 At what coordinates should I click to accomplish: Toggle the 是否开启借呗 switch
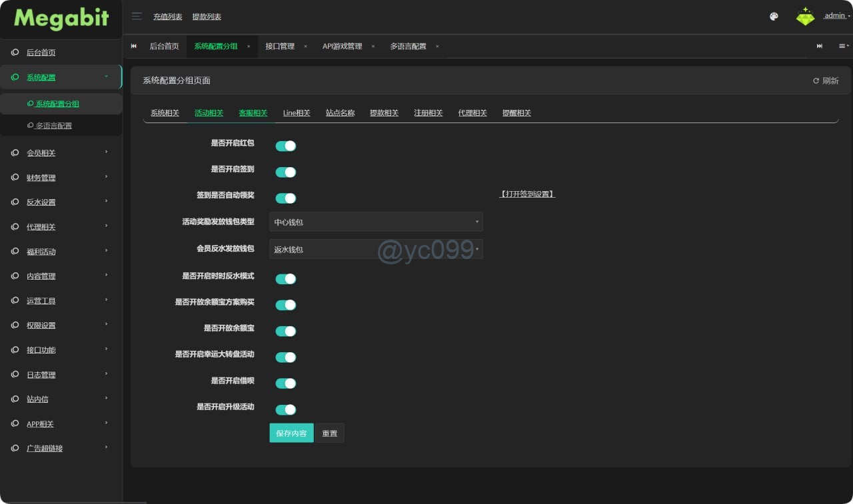(286, 383)
